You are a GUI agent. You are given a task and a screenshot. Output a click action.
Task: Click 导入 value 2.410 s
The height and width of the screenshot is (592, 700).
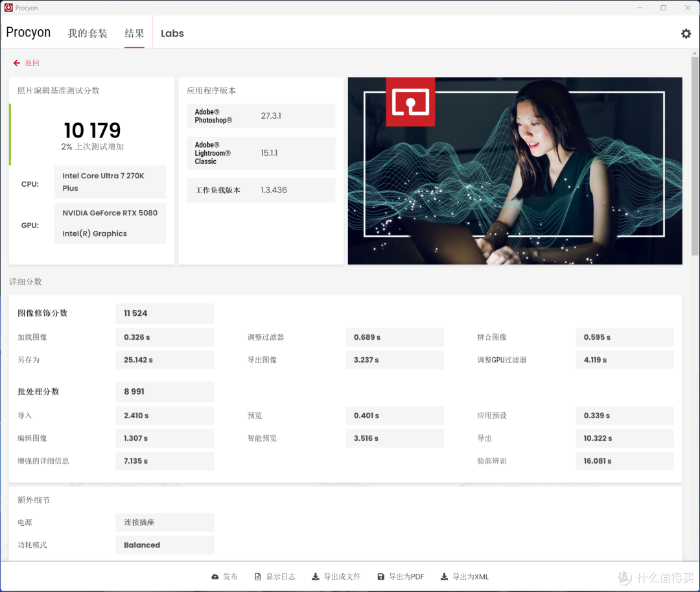[165, 416]
